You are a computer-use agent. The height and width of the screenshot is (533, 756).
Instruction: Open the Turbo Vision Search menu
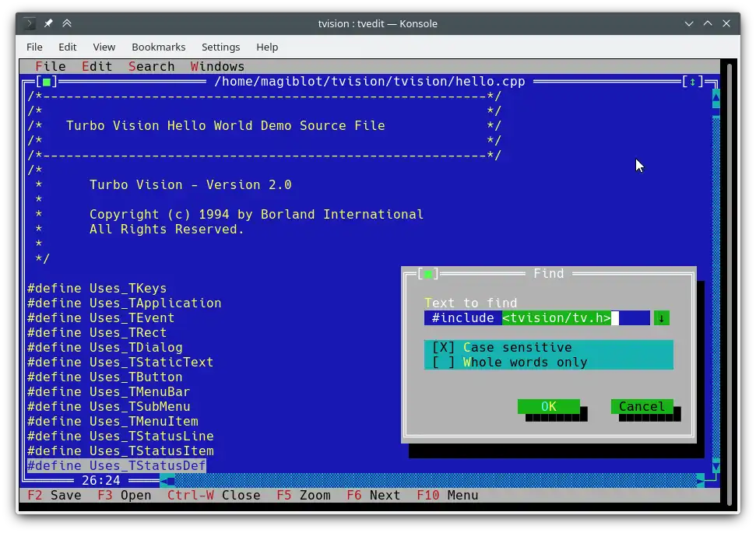click(151, 67)
